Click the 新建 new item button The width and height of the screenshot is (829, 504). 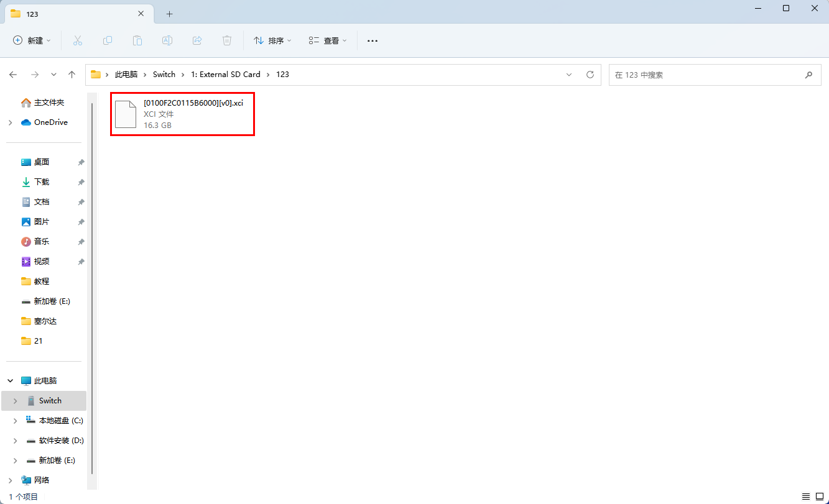tap(32, 40)
